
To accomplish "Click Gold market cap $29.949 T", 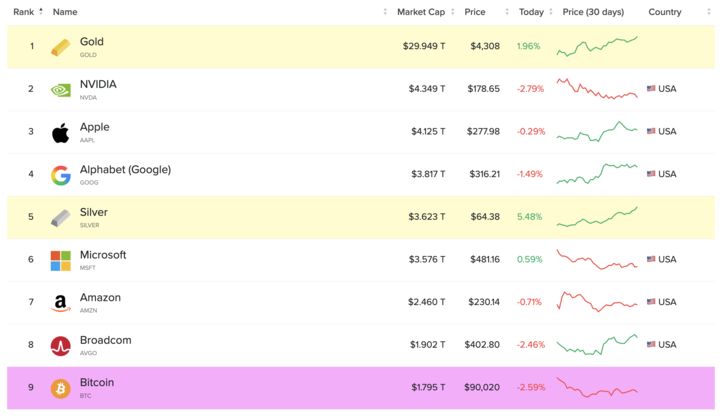I will [424, 46].
